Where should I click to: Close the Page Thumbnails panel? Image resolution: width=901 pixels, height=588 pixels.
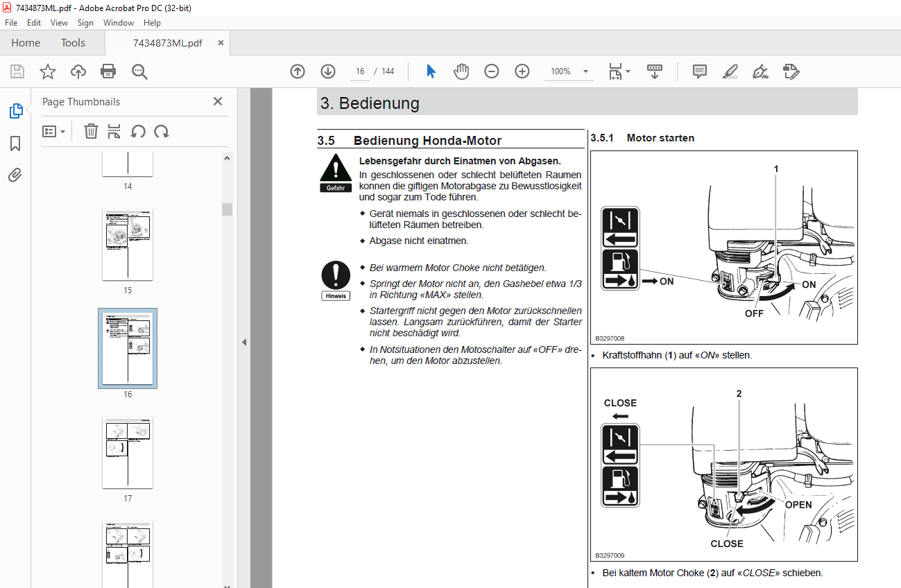point(218,101)
